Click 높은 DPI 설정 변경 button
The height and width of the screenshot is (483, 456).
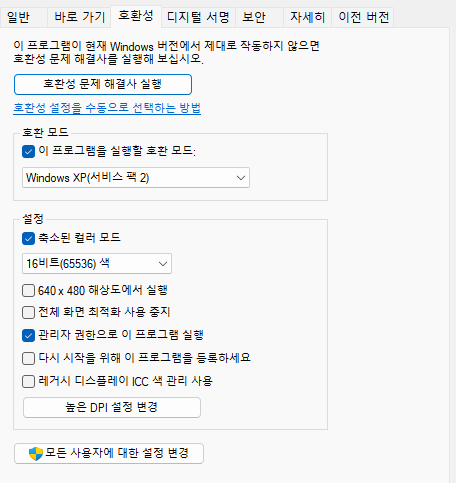112,407
